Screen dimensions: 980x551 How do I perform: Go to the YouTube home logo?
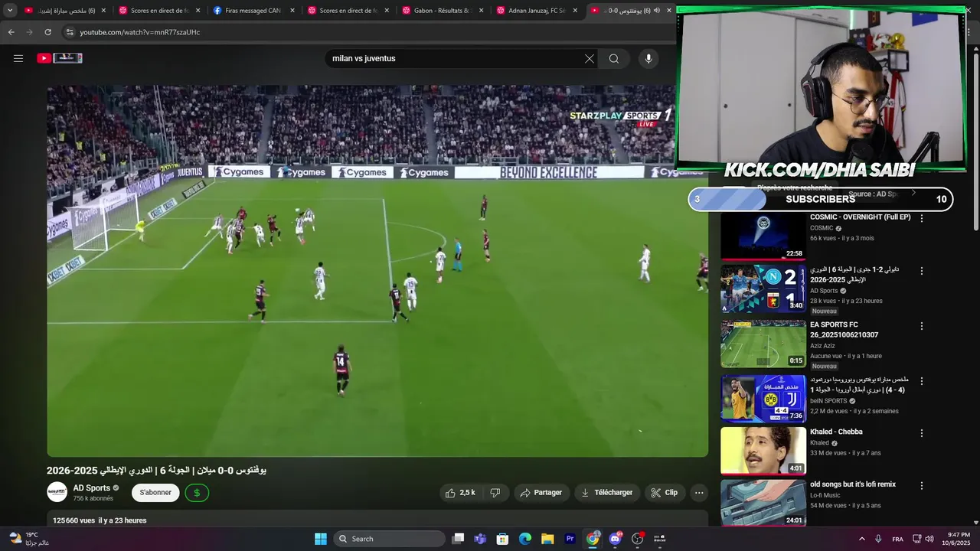pos(60,58)
